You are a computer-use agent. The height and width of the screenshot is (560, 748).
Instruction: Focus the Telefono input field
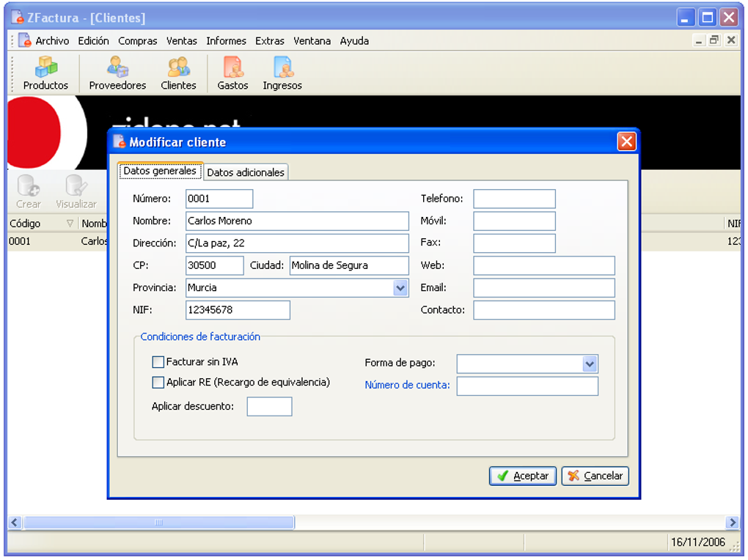point(514,199)
